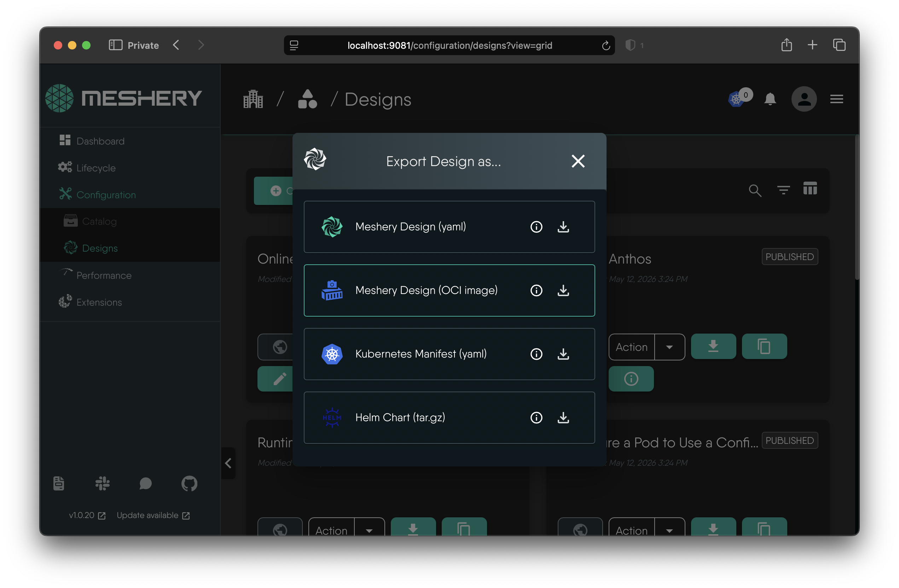Screen dimensions: 899x588
Task: Select the Helm Chart (tar.gz) row
Action: [x=449, y=417]
